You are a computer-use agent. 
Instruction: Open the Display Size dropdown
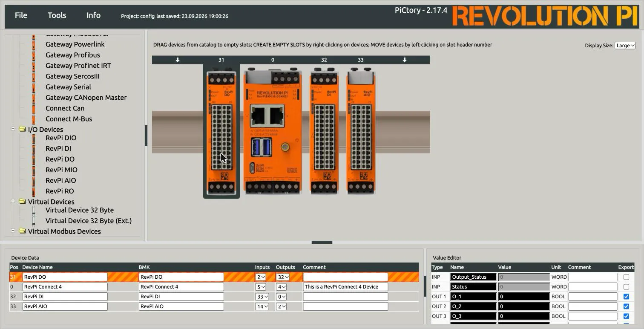[x=625, y=45]
